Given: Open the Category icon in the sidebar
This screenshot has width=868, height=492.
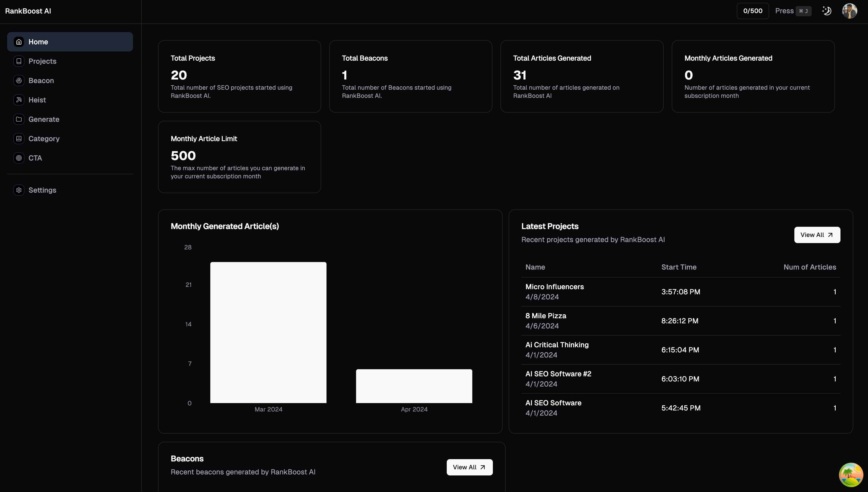Looking at the screenshot, I should tap(19, 138).
